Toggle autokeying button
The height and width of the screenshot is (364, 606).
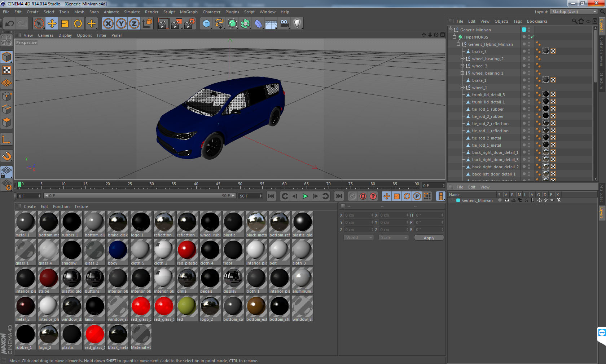[x=363, y=196]
